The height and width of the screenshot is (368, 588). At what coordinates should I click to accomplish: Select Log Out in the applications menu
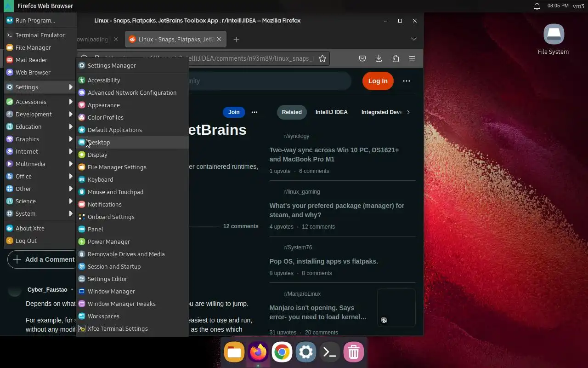tap(40, 241)
